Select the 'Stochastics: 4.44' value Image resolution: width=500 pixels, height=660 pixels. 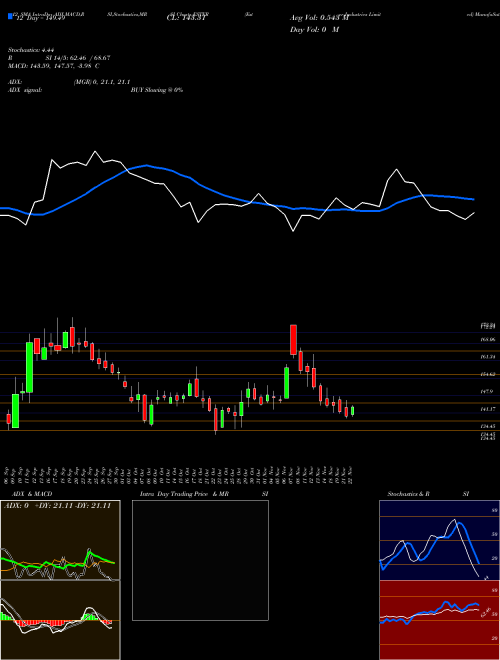click(31, 50)
